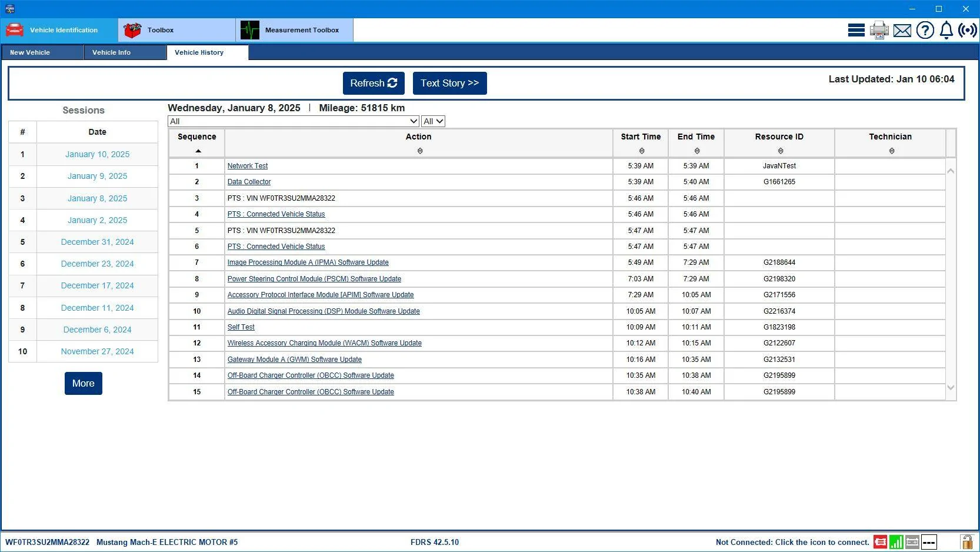Screen dimensions: 980x552
Task: Click the application icon in the title bar
Action: [x=9, y=9]
